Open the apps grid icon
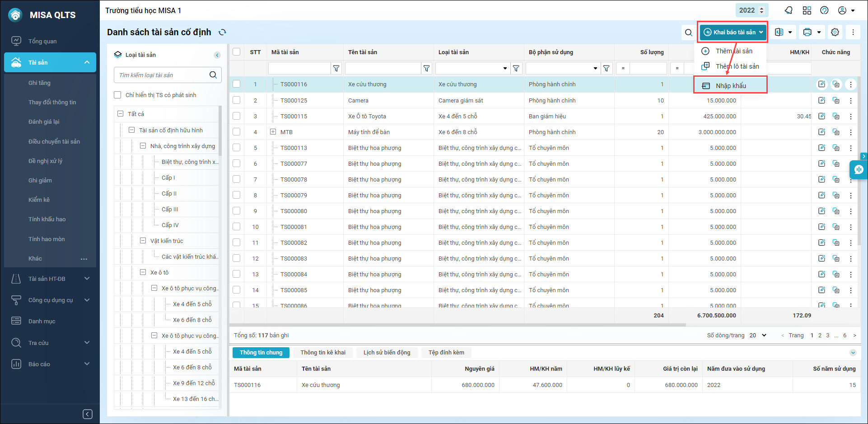The image size is (868, 424). [x=807, y=10]
